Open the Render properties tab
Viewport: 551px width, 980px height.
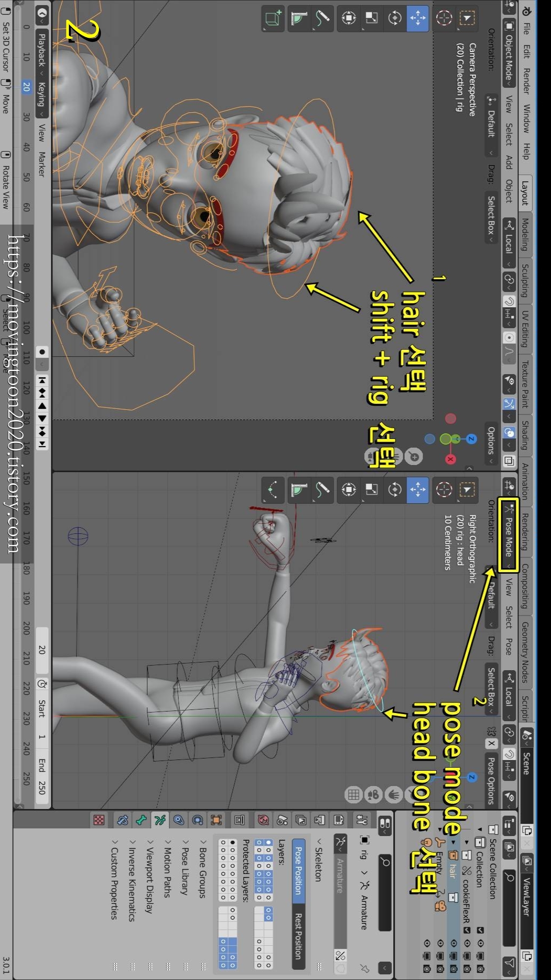click(x=338, y=820)
